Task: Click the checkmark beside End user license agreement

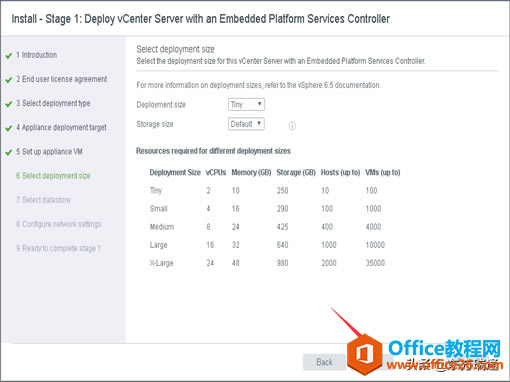Action: tap(9, 80)
